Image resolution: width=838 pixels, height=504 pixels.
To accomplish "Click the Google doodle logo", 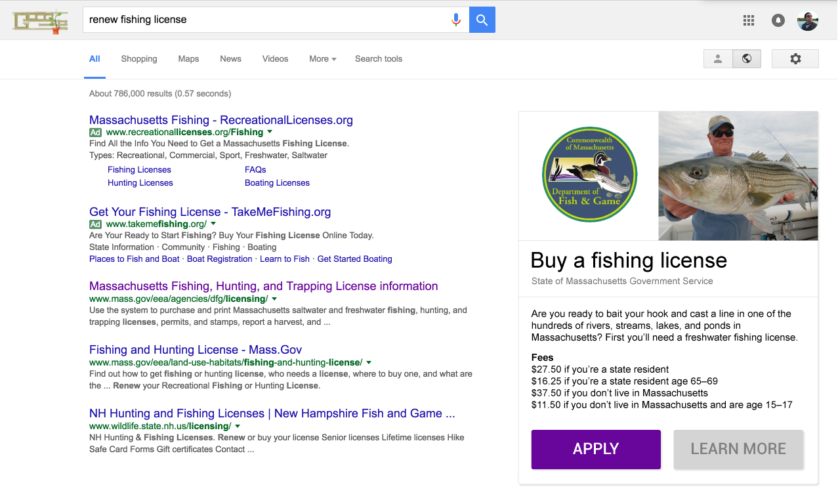I will [41, 22].
